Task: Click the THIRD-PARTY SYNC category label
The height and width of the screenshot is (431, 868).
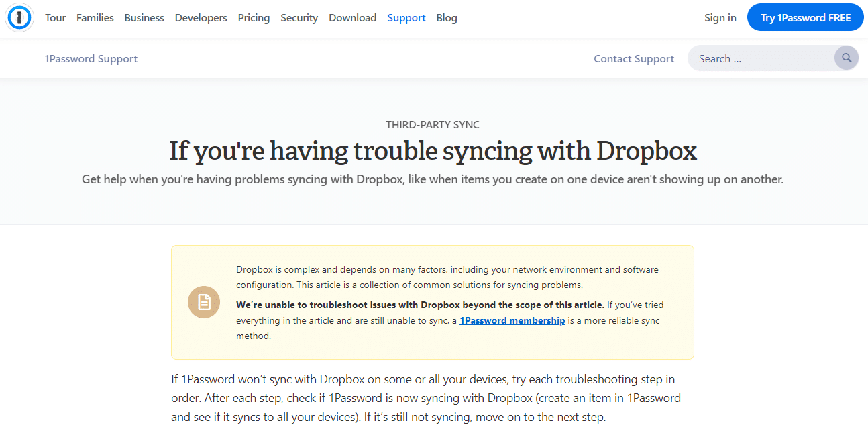Action: click(x=433, y=125)
